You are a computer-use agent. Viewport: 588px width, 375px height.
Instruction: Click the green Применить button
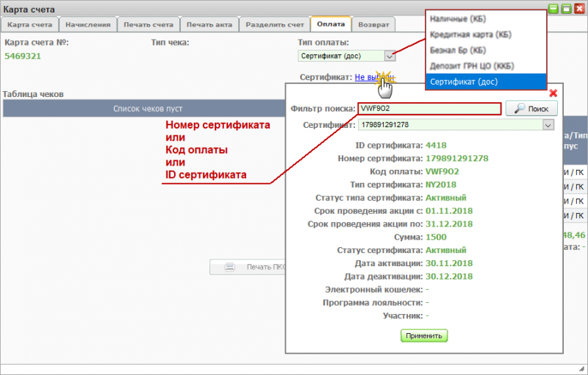(424, 335)
